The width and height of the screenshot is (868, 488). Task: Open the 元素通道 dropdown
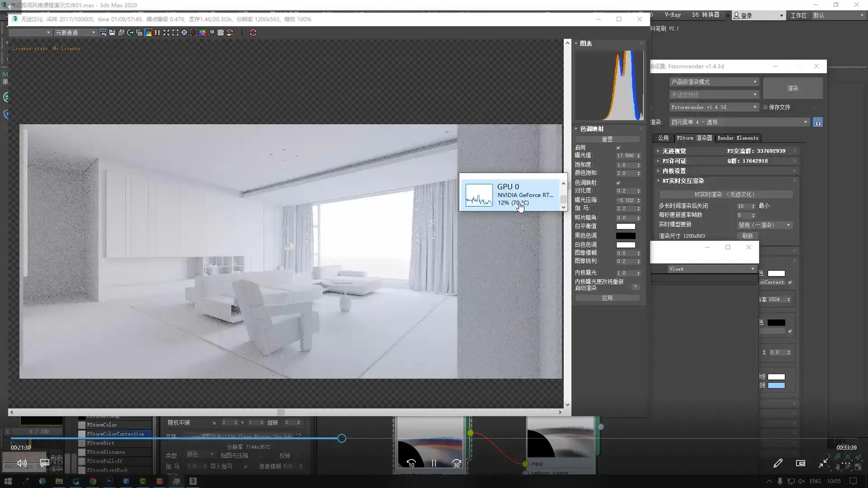(x=75, y=33)
